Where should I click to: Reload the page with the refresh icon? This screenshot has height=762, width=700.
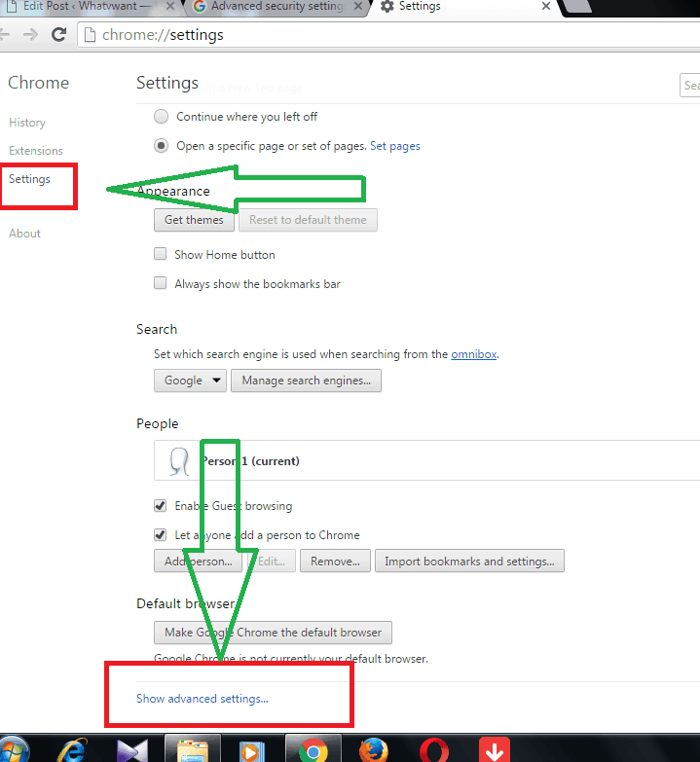58,34
